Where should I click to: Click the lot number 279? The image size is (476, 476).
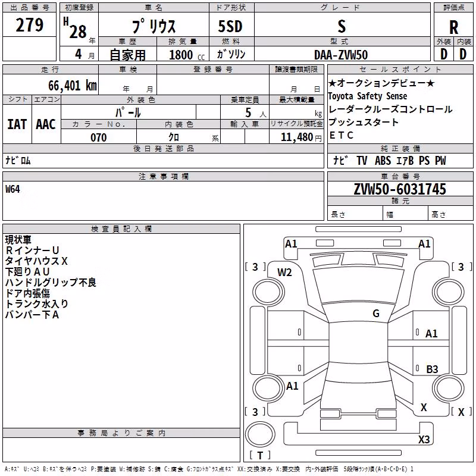pos(29,25)
